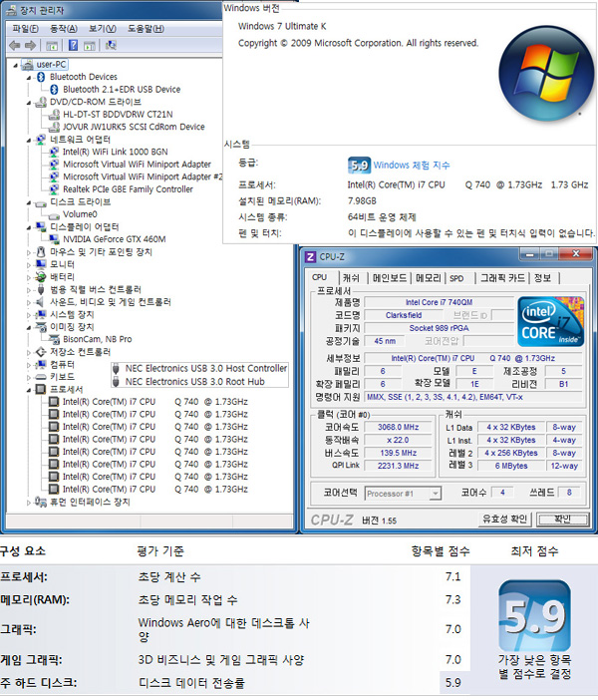Click the 버스속도 139.5 MHz value field
The height and width of the screenshot is (700, 598).
point(398,453)
